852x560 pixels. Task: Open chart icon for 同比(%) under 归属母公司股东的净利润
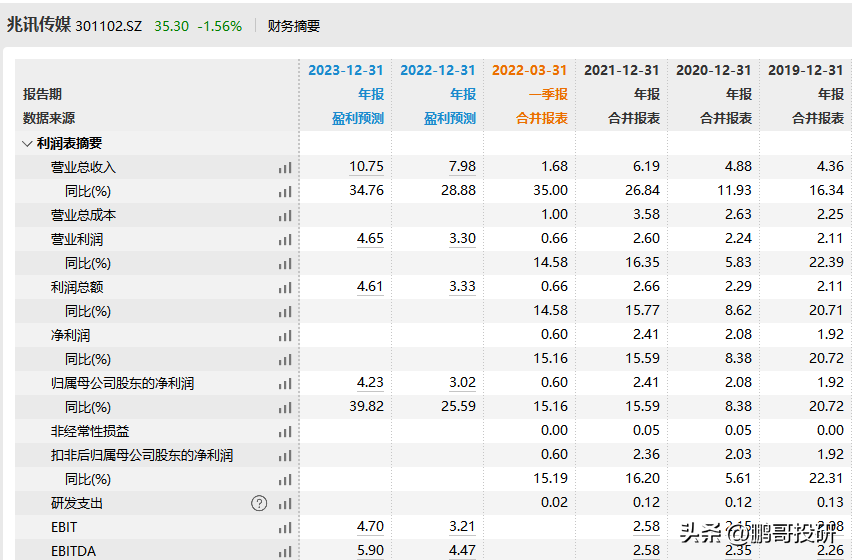click(285, 407)
